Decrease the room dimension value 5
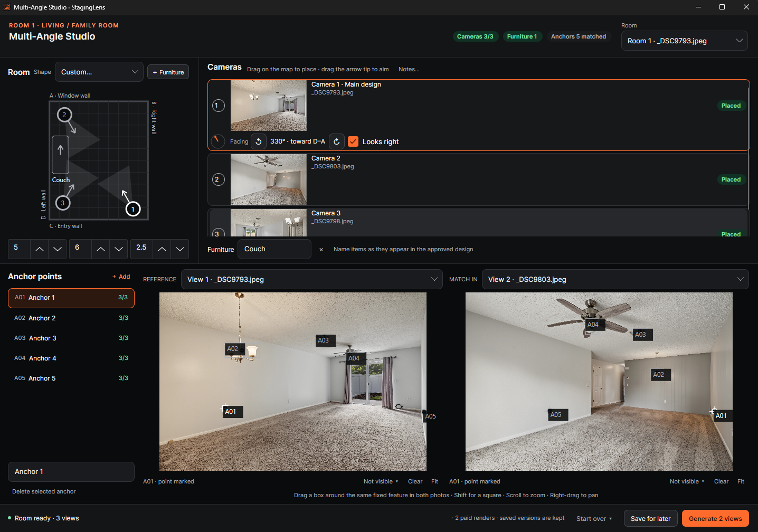758x532 pixels. (x=58, y=249)
